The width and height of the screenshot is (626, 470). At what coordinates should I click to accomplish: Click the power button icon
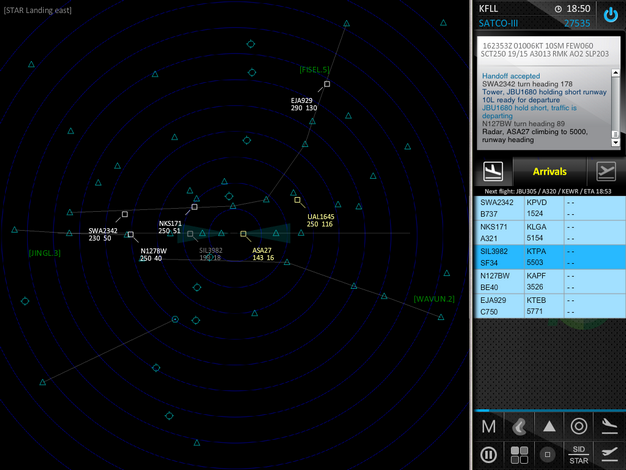coord(610,15)
